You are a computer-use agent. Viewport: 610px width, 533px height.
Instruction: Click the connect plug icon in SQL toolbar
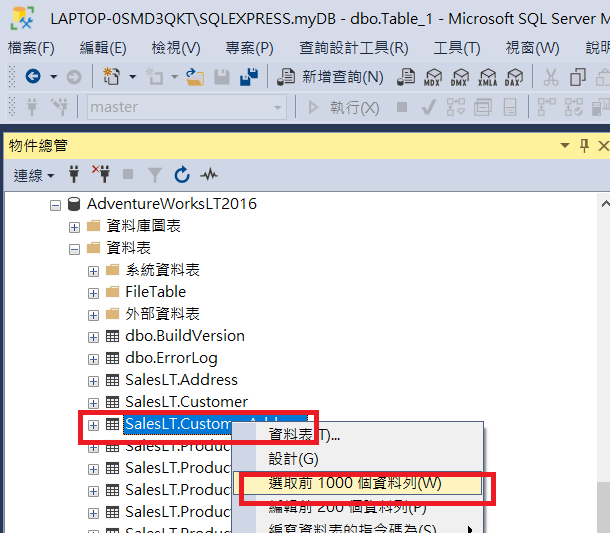pyautogui.click(x=32, y=107)
